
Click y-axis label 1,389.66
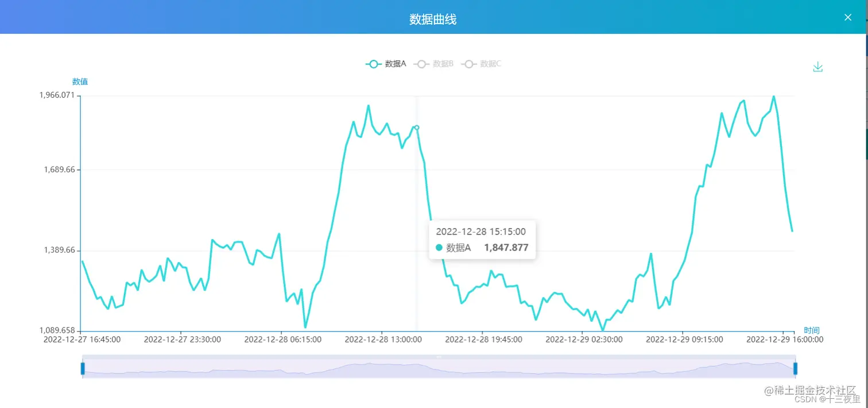(x=60, y=250)
